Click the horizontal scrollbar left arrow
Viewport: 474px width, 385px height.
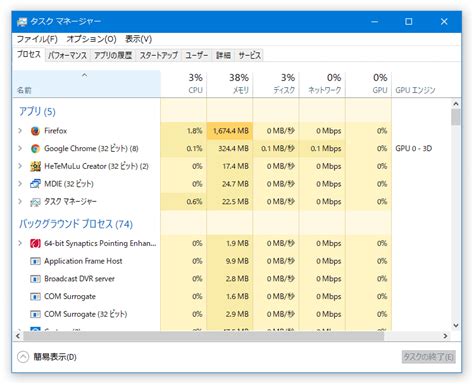click(x=18, y=336)
